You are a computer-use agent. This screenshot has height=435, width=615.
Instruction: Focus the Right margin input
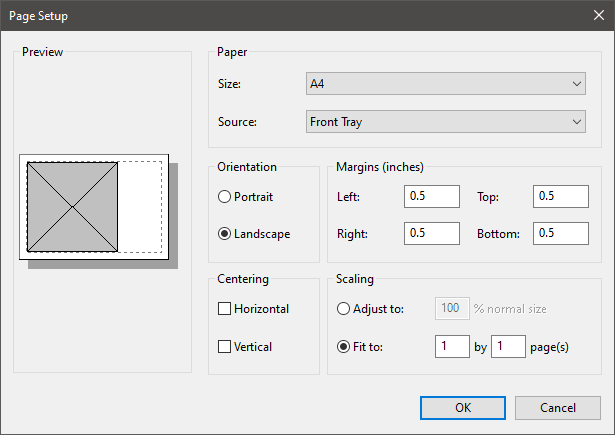[431, 234]
